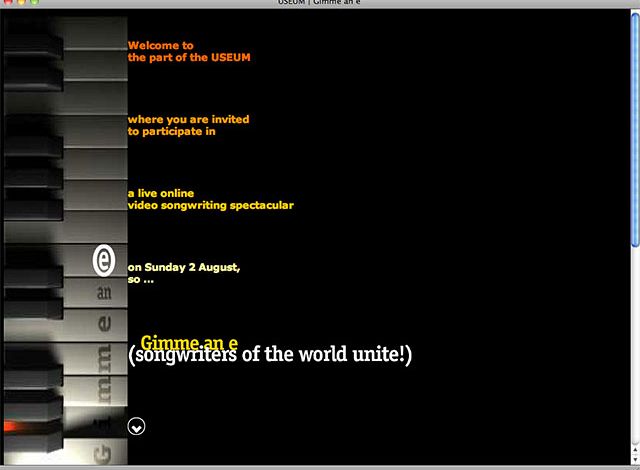The width and height of the screenshot is (640, 470).
Task: Close the window with the red button
Action: tap(8, 3)
